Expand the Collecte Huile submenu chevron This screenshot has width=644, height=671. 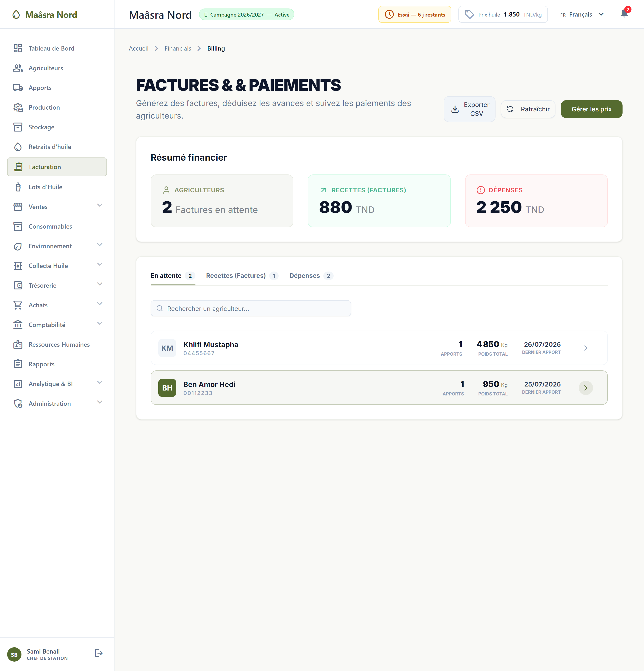[100, 264]
